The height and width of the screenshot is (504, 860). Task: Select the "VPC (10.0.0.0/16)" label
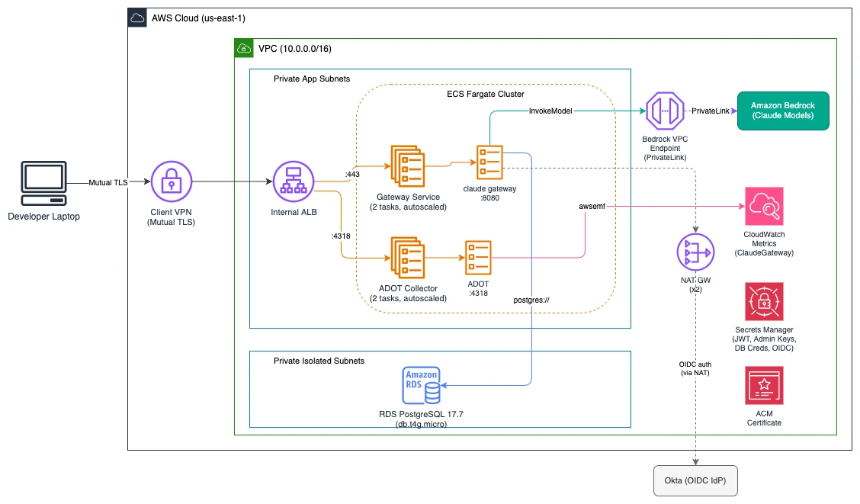pos(295,49)
